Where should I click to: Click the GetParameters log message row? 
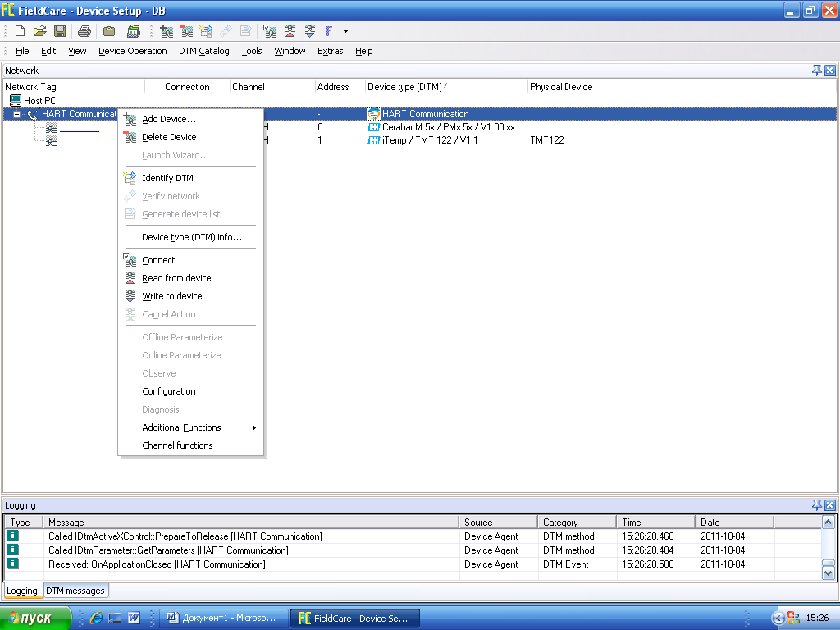(413, 550)
